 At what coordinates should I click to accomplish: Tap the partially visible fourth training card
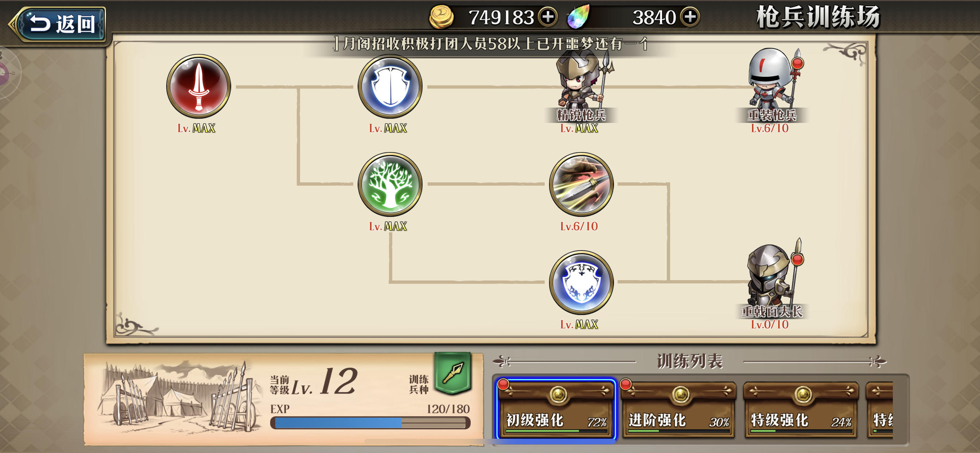tap(880, 409)
